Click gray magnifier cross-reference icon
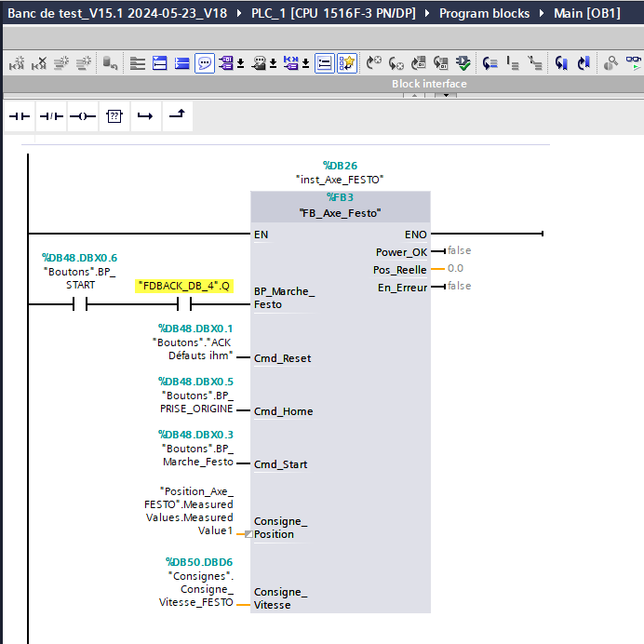644x644 pixels. click(x=610, y=63)
